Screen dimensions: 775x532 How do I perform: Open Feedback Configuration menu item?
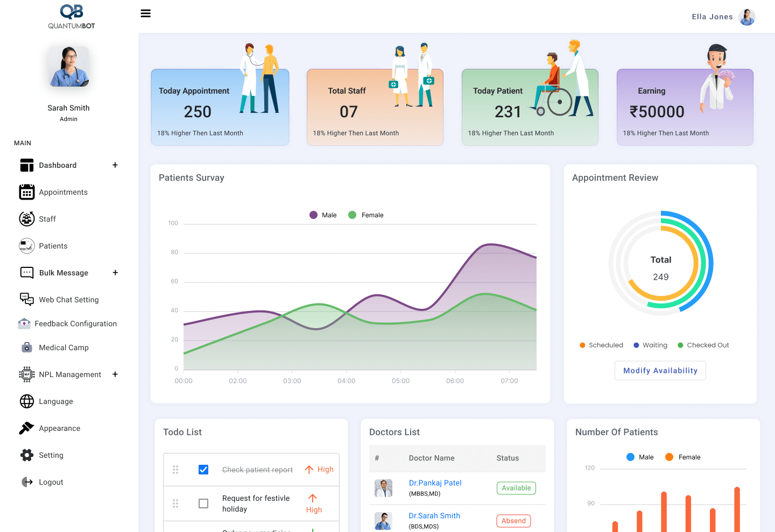76,323
